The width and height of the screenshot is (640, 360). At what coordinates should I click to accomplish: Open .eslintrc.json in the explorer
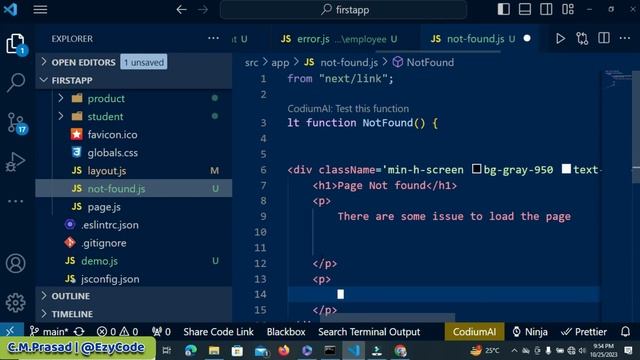pyautogui.click(x=134, y=225)
